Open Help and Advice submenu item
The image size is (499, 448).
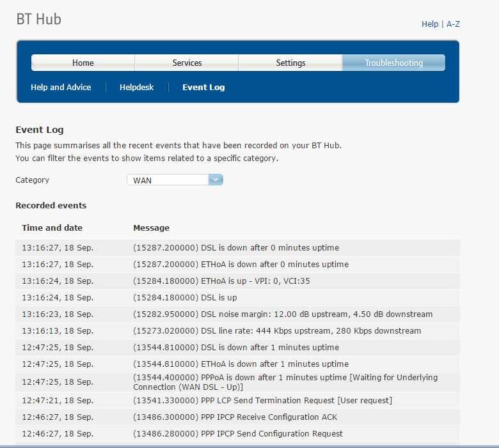tap(61, 87)
